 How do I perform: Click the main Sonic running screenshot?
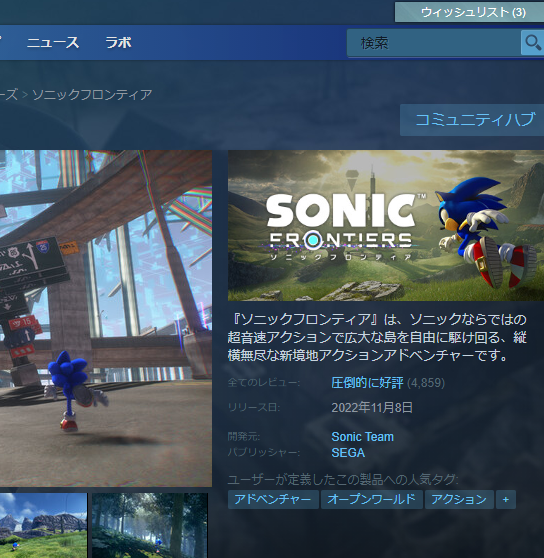click(106, 318)
